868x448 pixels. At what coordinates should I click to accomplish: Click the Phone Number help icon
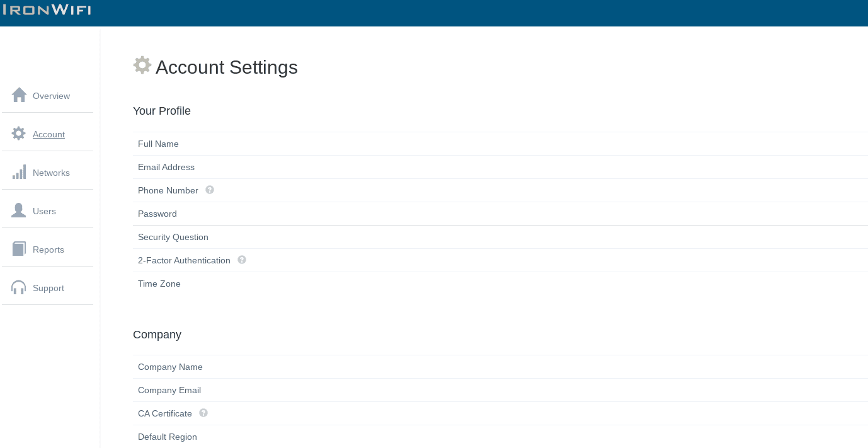coord(210,190)
